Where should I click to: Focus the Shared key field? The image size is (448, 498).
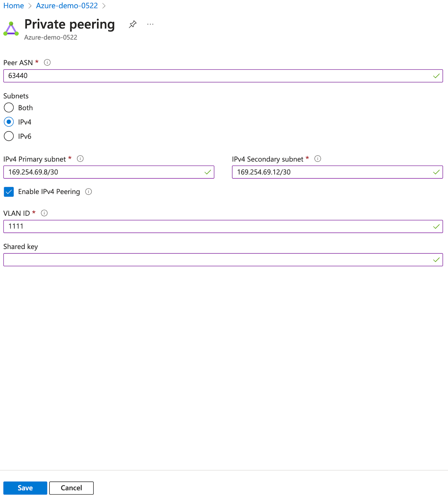coord(223,260)
